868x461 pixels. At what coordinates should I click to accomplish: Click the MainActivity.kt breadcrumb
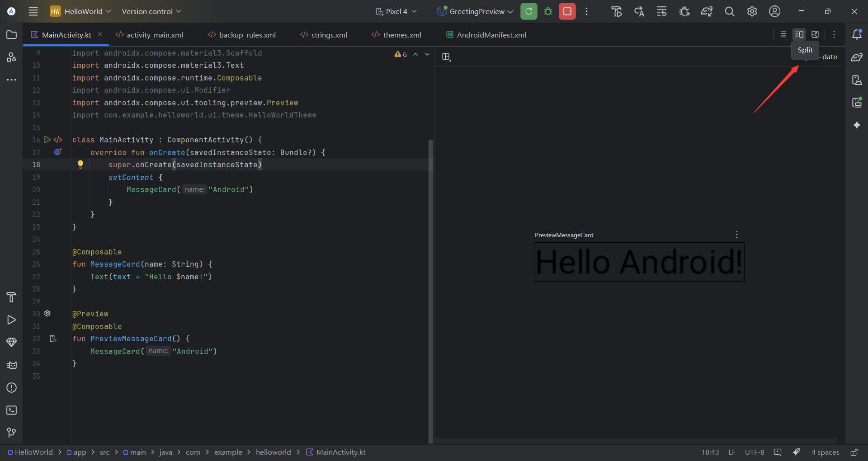tap(336, 452)
